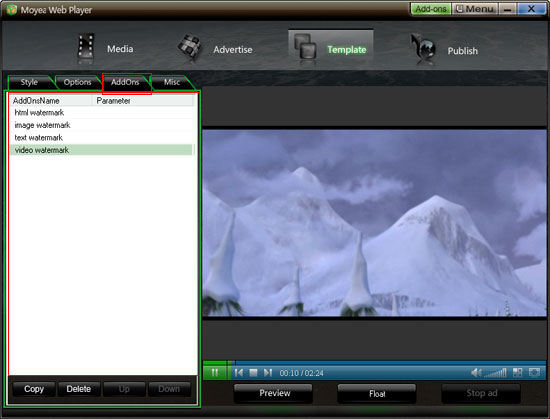
Task: Open the Misc tab
Action: [x=172, y=82]
